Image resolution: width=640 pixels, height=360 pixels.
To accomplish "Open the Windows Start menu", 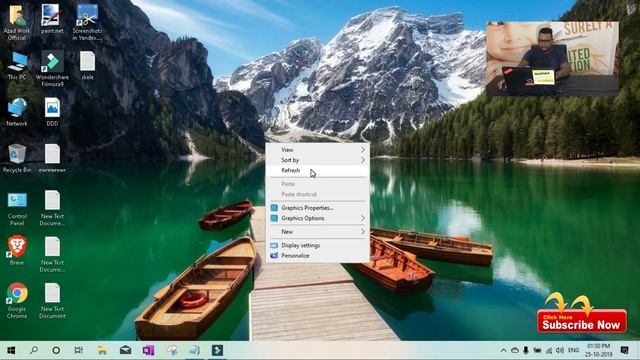I will click(11, 350).
